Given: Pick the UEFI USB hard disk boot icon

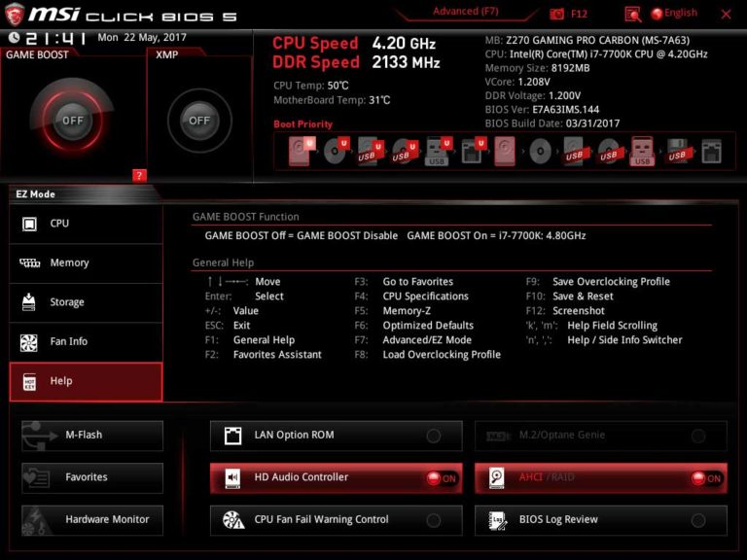Looking at the screenshot, I should tap(372, 152).
